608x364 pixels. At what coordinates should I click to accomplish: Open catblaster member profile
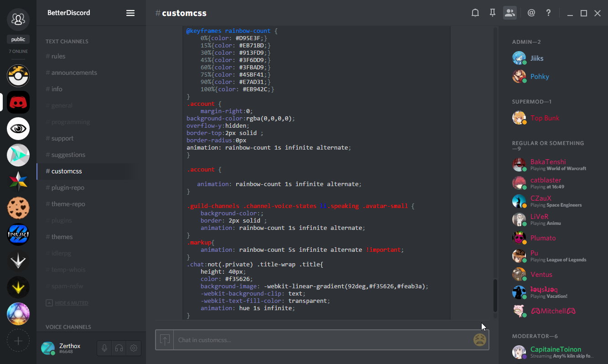(553, 183)
